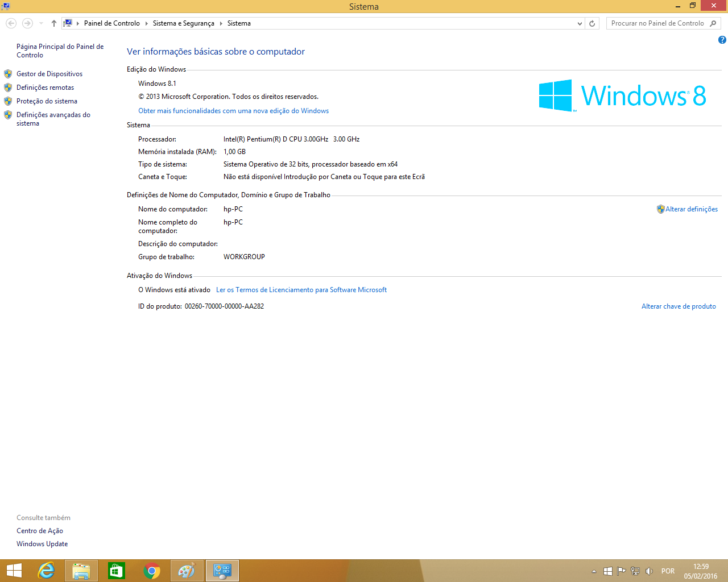Viewport: 728px width, 582px height.
Task: Open Página Principal do Painel de Controlo
Action: pos(60,51)
